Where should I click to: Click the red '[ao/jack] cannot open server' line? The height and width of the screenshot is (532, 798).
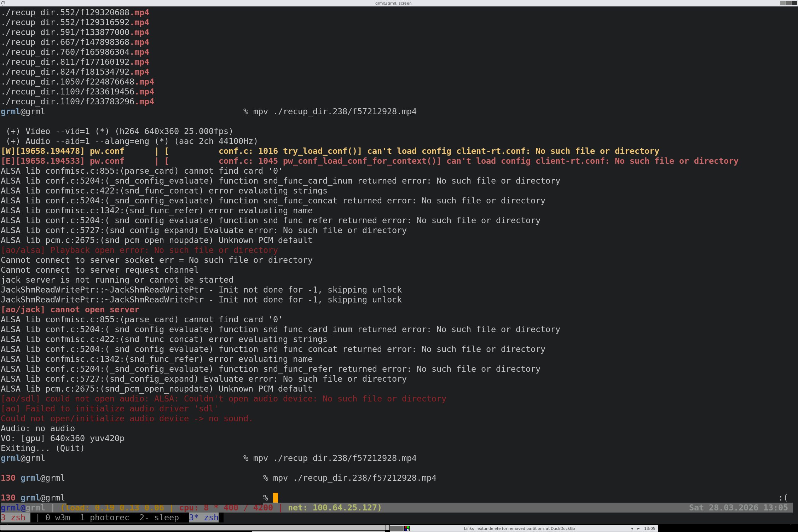pyautogui.click(x=70, y=310)
